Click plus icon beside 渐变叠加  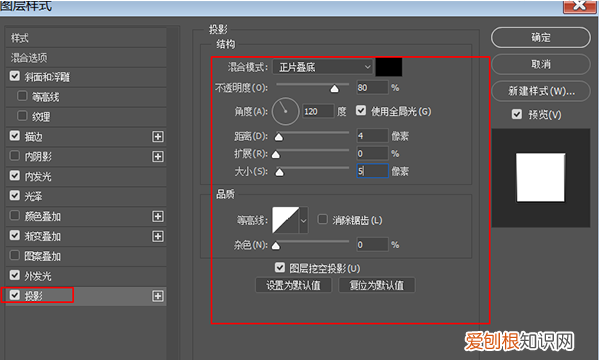click(x=158, y=236)
